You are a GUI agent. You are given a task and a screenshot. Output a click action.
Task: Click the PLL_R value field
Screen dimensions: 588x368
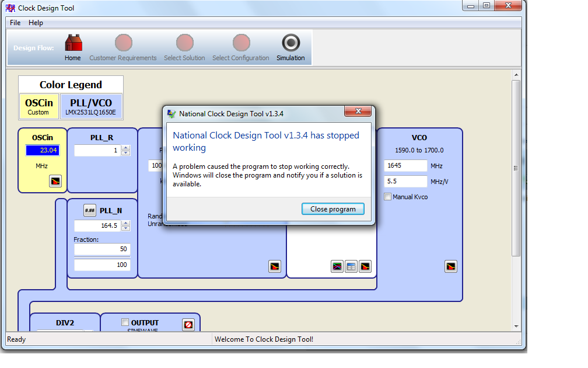coord(97,150)
